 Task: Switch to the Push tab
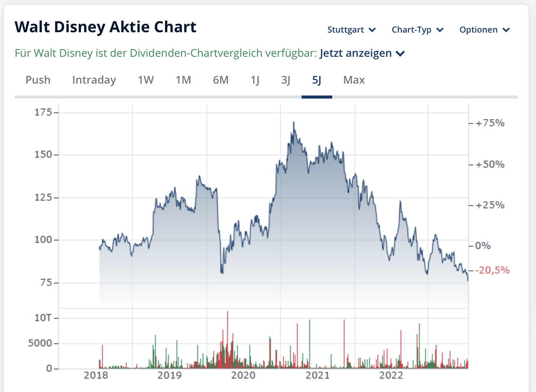[x=38, y=80]
